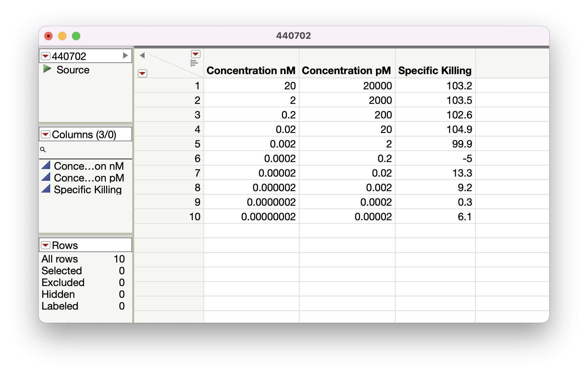This screenshot has height=374, width=588.
Task: Open the Rows panel red triangle menu
Action: tap(45, 245)
